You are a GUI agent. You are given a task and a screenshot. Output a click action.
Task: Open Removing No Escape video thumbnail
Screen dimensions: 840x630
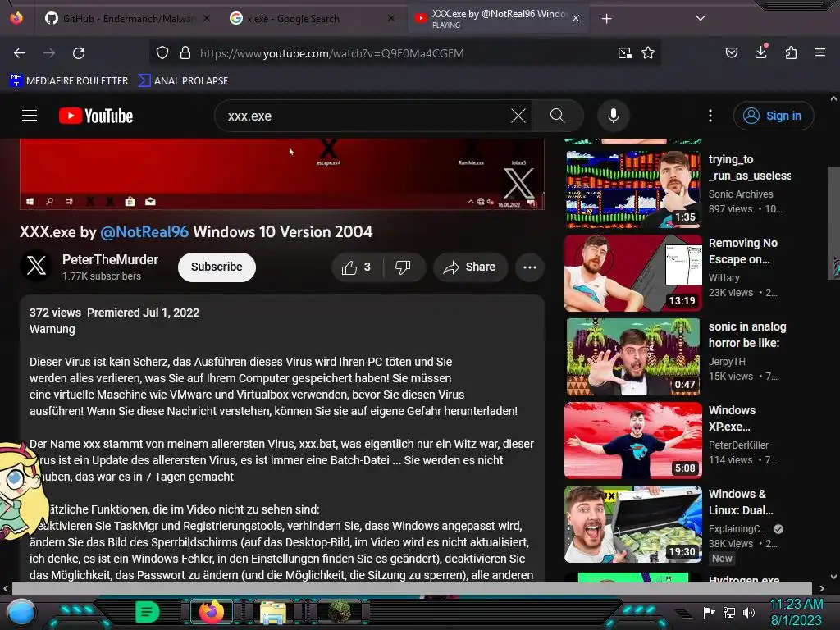click(x=633, y=273)
